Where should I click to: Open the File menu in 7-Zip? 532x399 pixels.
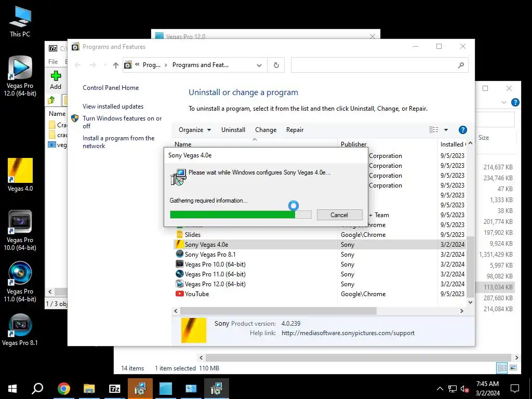point(53,61)
